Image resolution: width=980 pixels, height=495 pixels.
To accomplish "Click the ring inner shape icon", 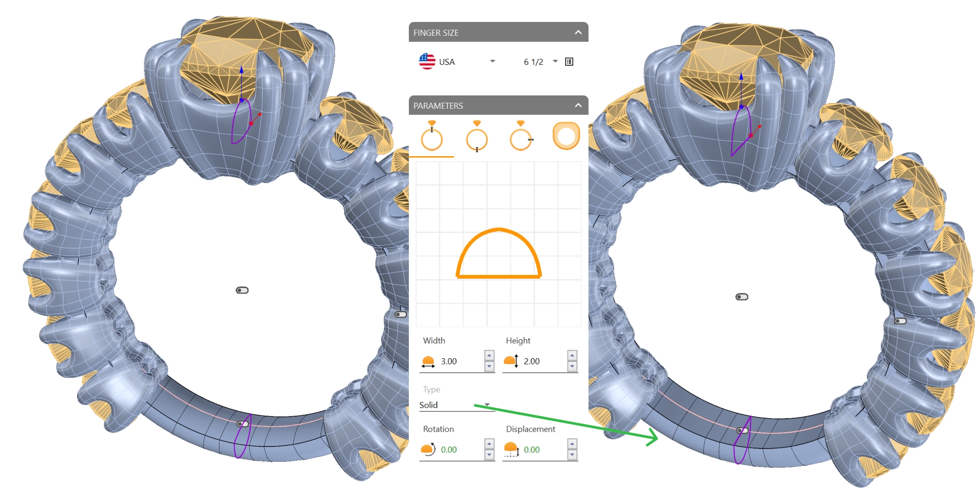I will pos(566,136).
